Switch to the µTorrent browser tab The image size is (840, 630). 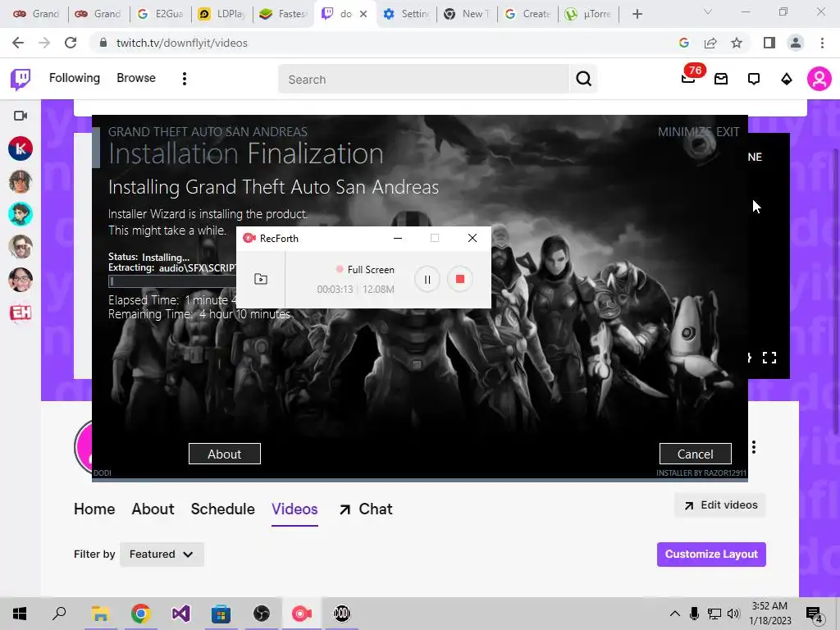click(x=588, y=14)
